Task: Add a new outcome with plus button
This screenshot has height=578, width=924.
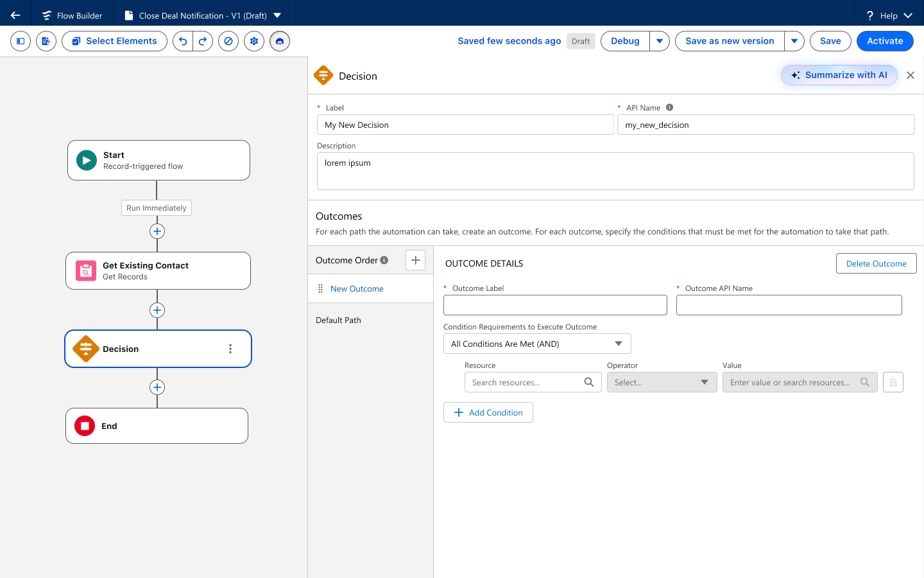Action: pos(416,260)
